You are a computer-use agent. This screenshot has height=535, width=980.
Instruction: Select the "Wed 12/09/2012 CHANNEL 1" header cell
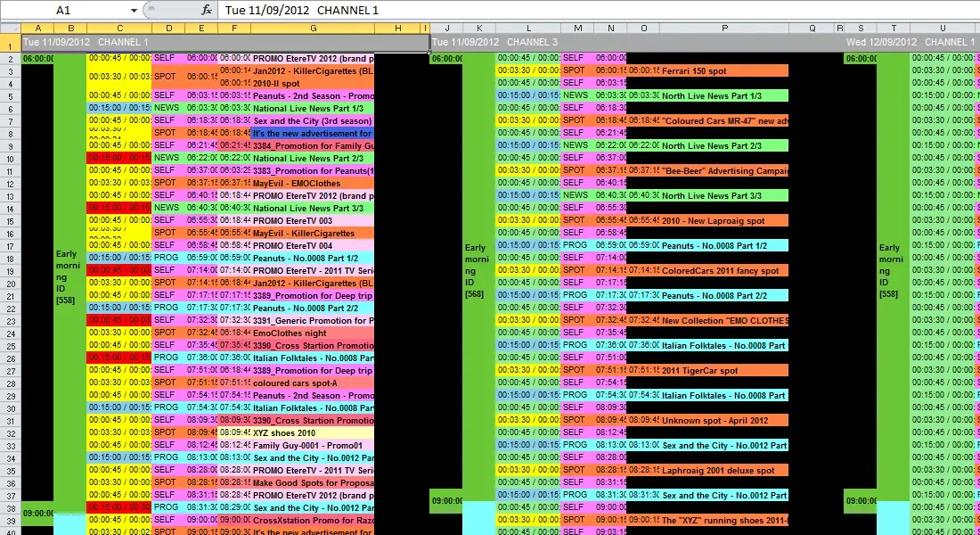pyautogui.click(x=910, y=43)
